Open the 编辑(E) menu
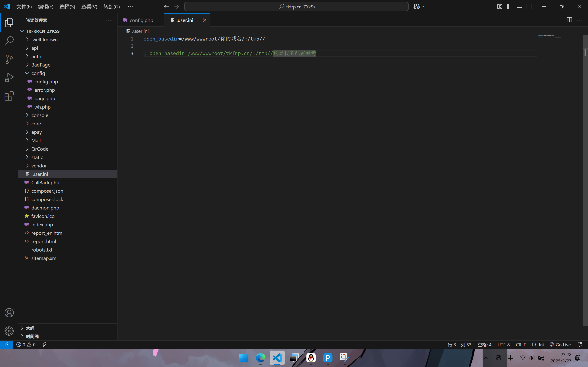 pyautogui.click(x=45, y=6)
